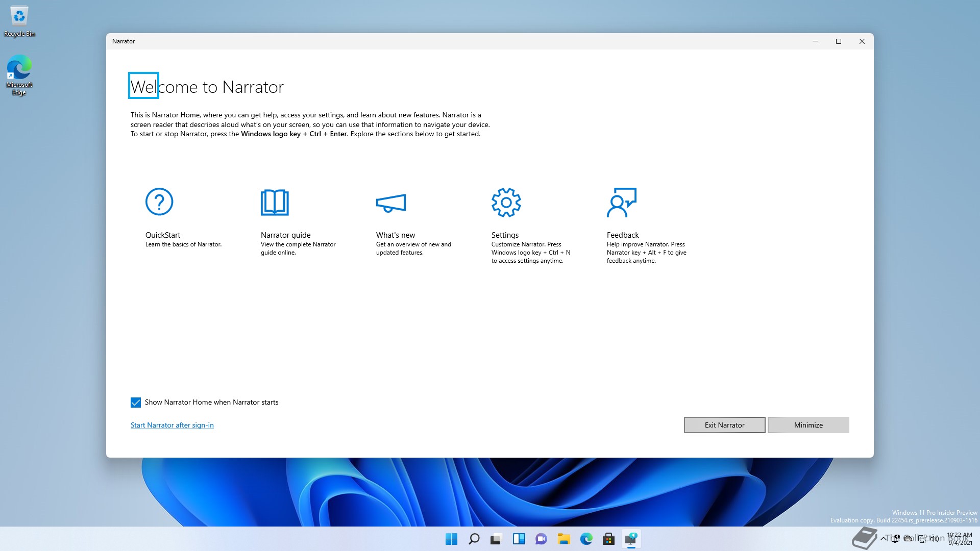Image resolution: width=980 pixels, height=551 pixels.
Task: Maximize the Narrator window
Action: [839, 41]
